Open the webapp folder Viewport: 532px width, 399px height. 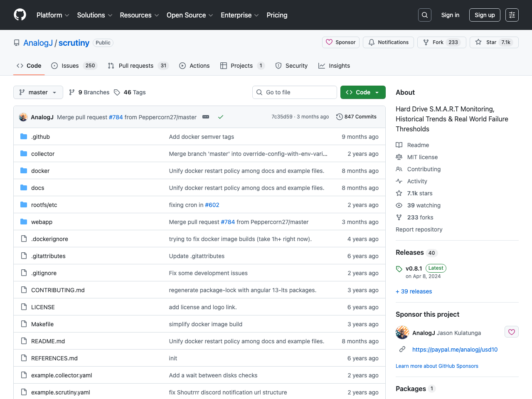point(42,222)
